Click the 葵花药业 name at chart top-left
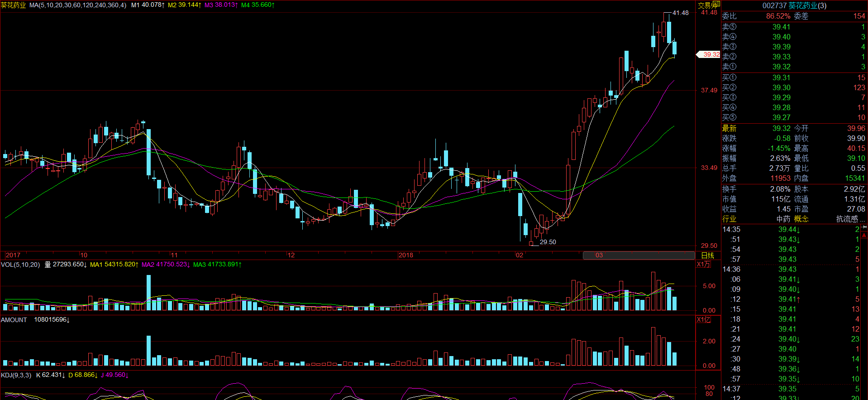This screenshot has height=400, width=868. 14,5
